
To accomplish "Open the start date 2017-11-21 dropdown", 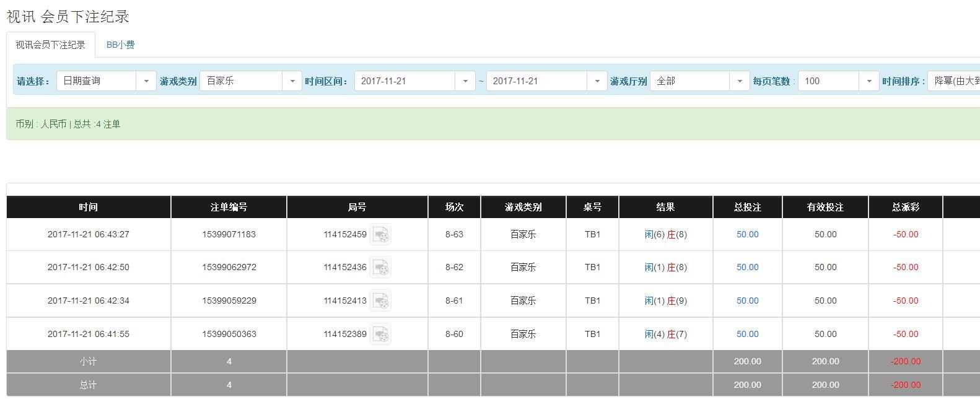I will [x=414, y=81].
